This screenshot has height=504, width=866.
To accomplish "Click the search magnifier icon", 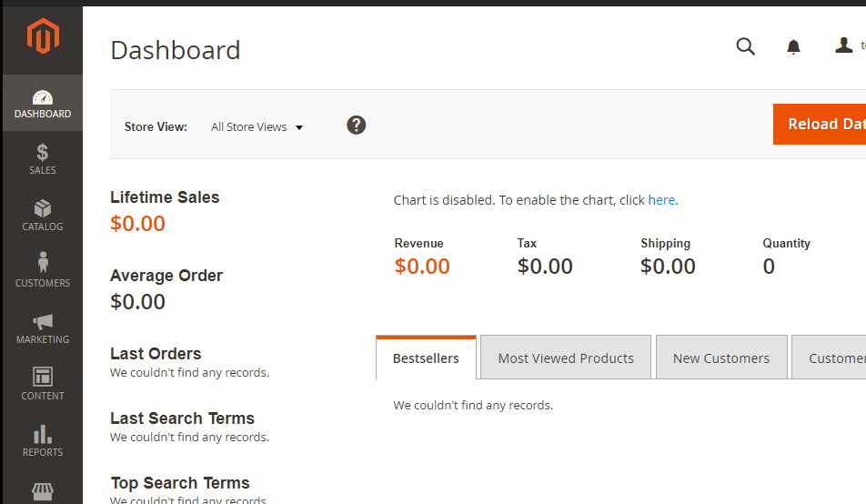I will pos(745,46).
